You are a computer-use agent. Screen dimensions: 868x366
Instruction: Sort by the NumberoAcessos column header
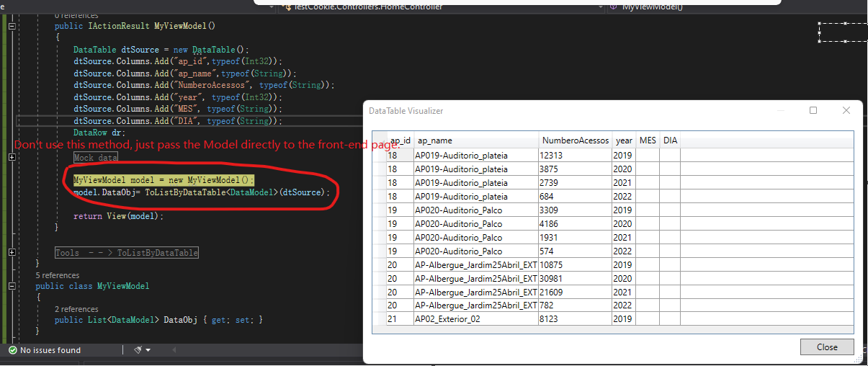pyautogui.click(x=576, y=140)
